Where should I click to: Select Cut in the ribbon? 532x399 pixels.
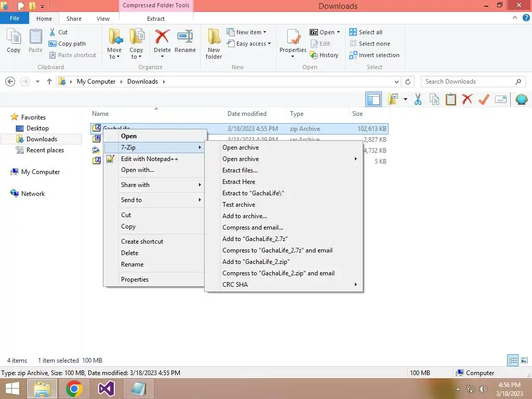click(x=58, y=32)
